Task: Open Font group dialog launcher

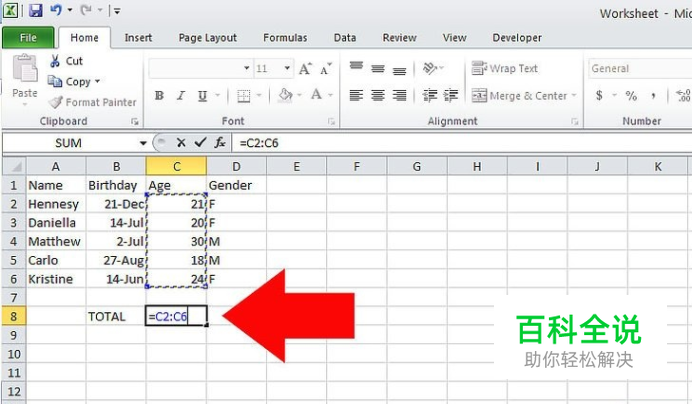Action: point(331,121)
